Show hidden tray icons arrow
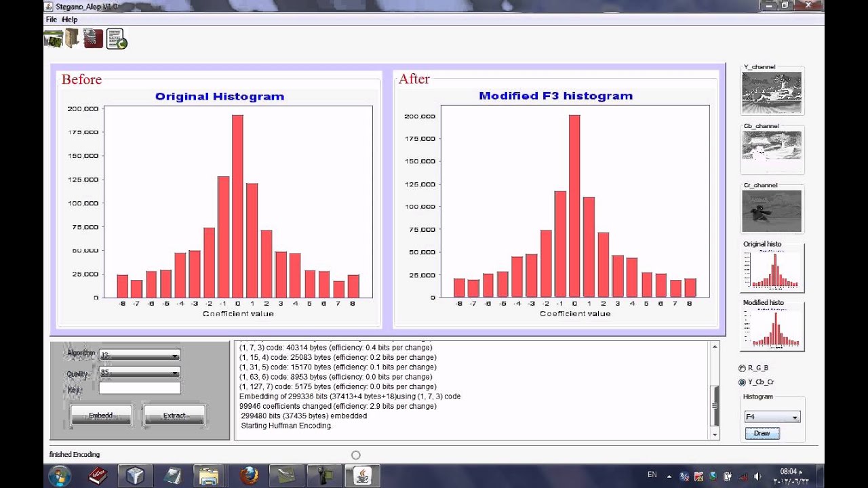 (x=669, y=476)
